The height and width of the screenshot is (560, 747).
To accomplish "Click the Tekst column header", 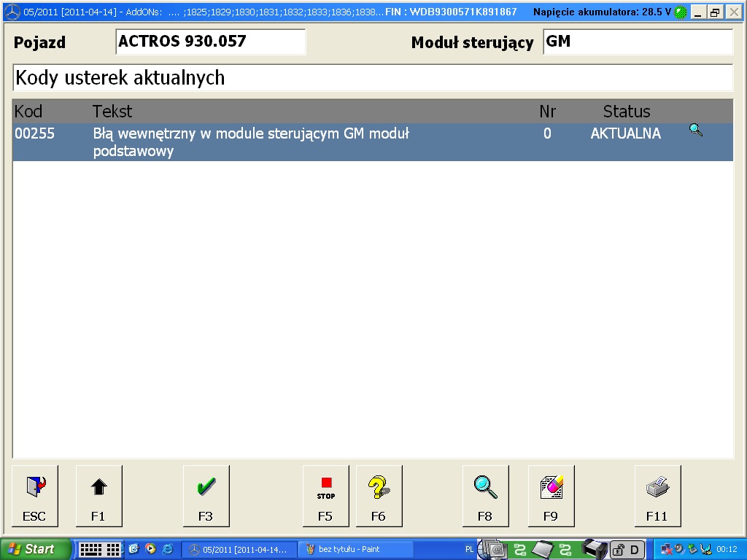I will pyautogui.click(x=112, y=112).
